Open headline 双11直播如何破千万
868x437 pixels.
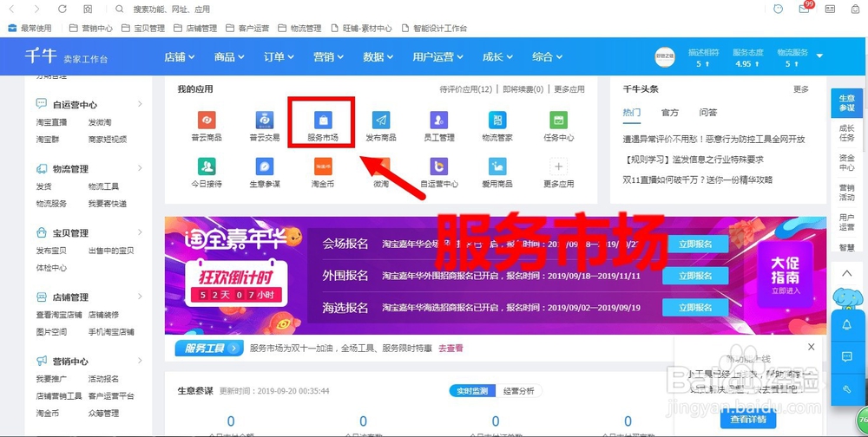(x=698, y=179)
